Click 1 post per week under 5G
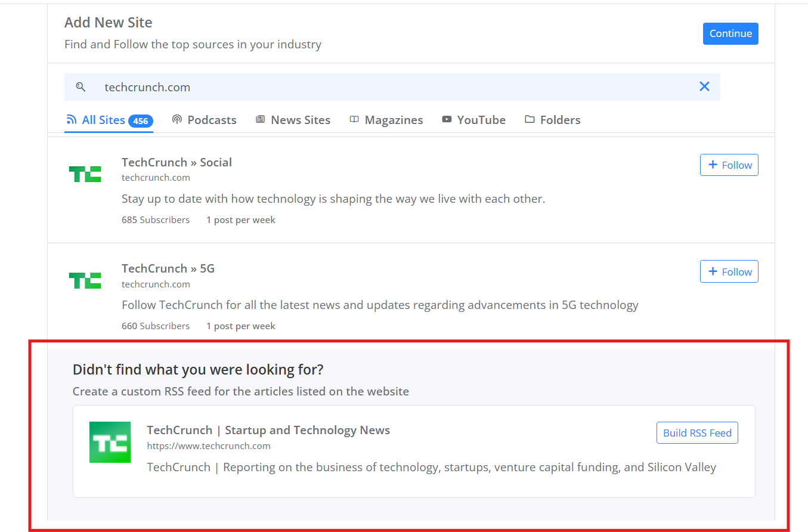808x532 pixels. [241, 326]
